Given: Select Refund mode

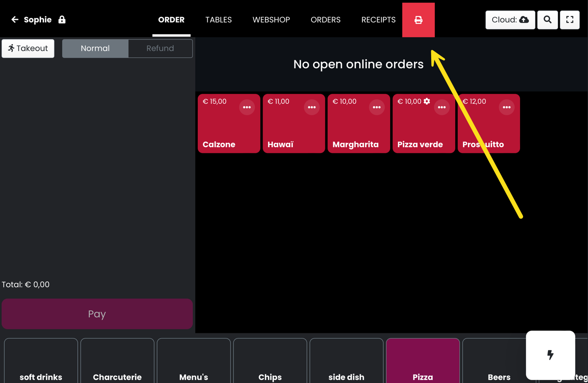Looking at the screenshot, I should (160, 48).
